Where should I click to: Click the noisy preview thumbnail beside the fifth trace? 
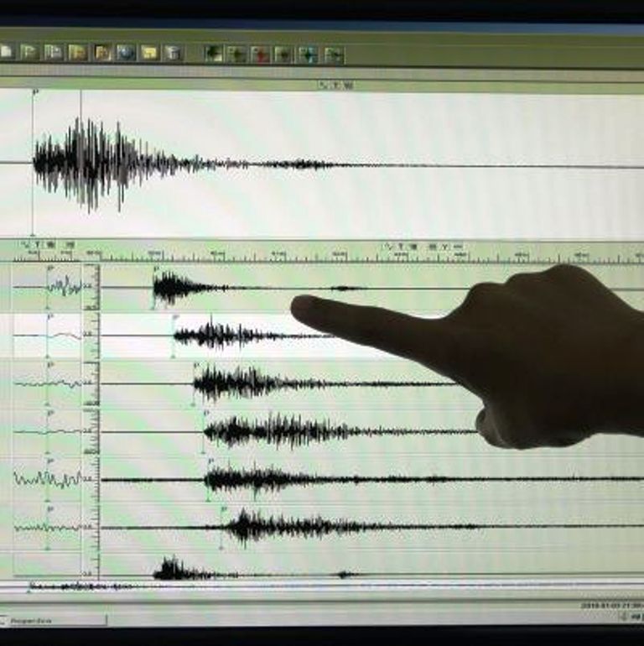48,479
